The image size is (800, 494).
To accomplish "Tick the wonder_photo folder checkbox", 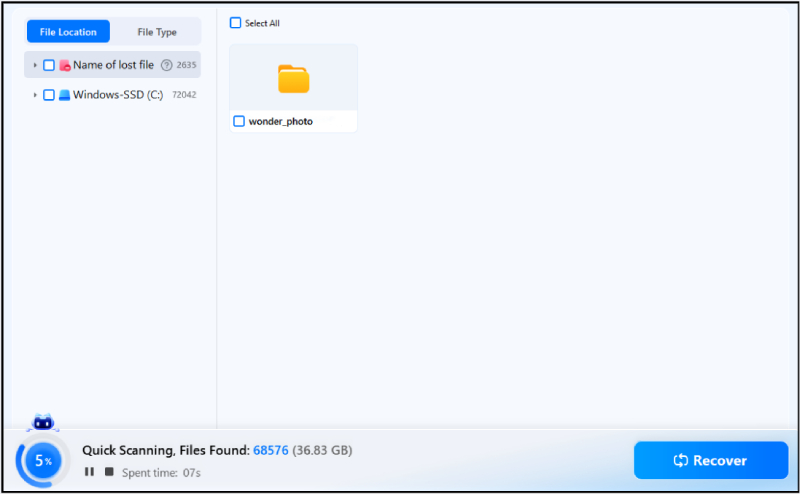I will coord(239,121).
